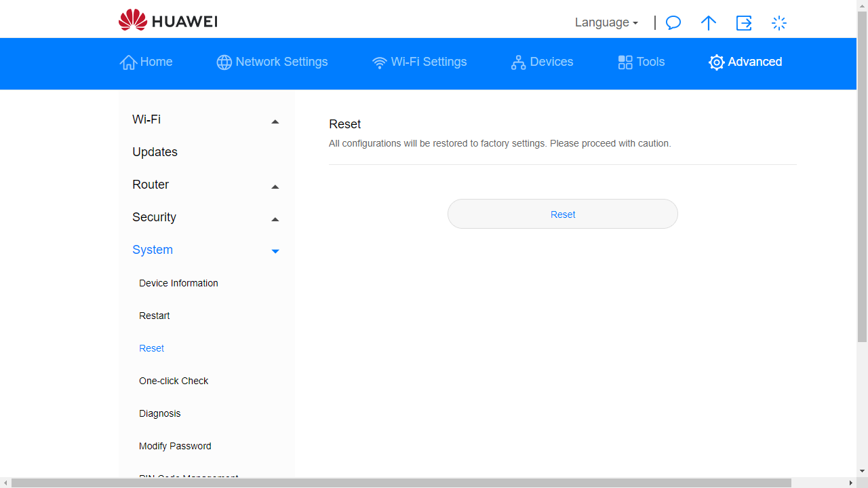Screen dimensions: 868x488
Task: Open the Language dropdown
Action: [x=606, y=22]
